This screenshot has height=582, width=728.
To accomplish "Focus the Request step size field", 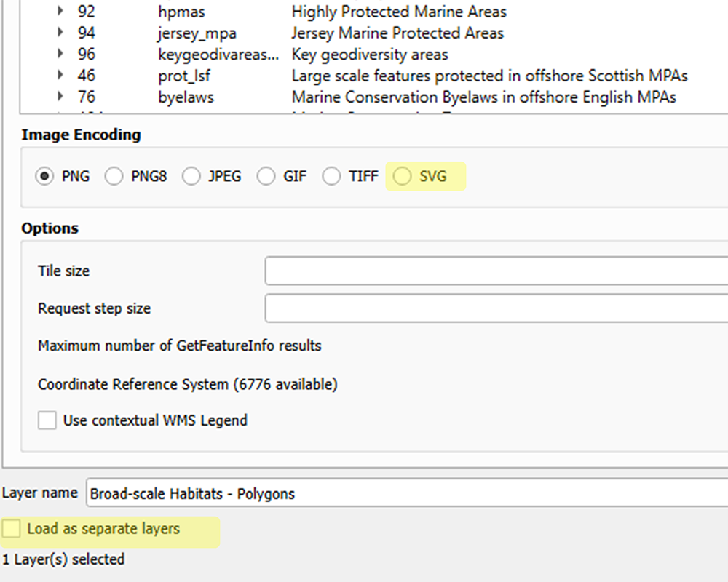I will click(495, 308).
